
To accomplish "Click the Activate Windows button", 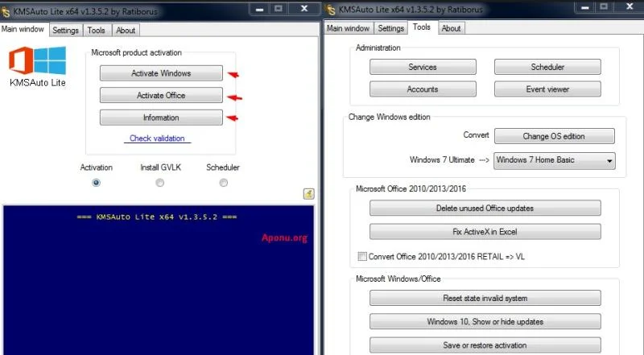I will 162,73.
